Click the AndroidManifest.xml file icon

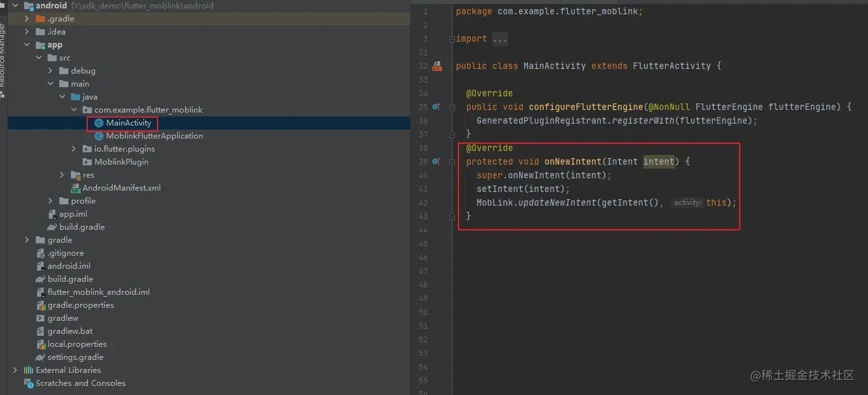76,188
